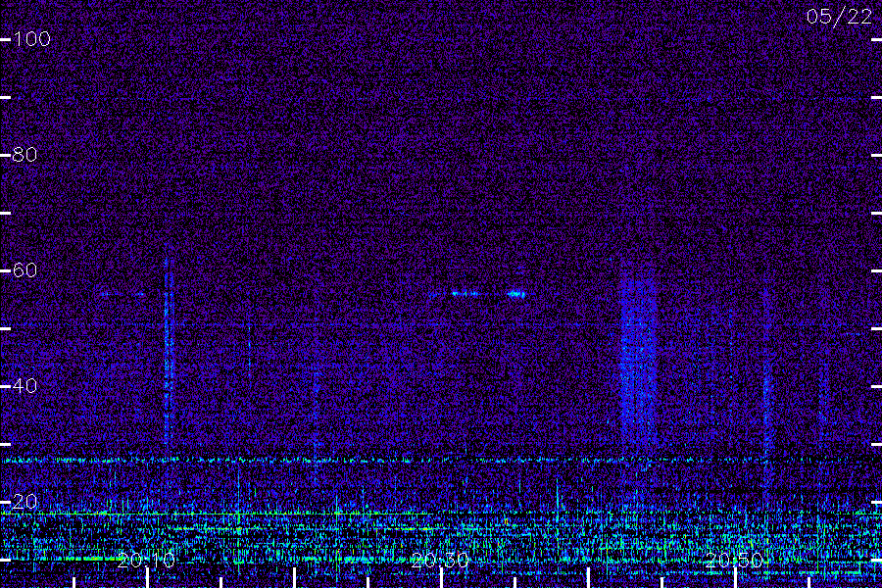Click the 20:10 time axis label
882x588 pixels.
[146, 561]
